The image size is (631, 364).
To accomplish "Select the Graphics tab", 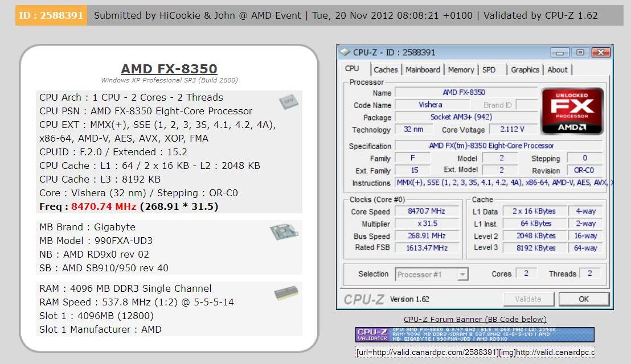I will (525, 70).
